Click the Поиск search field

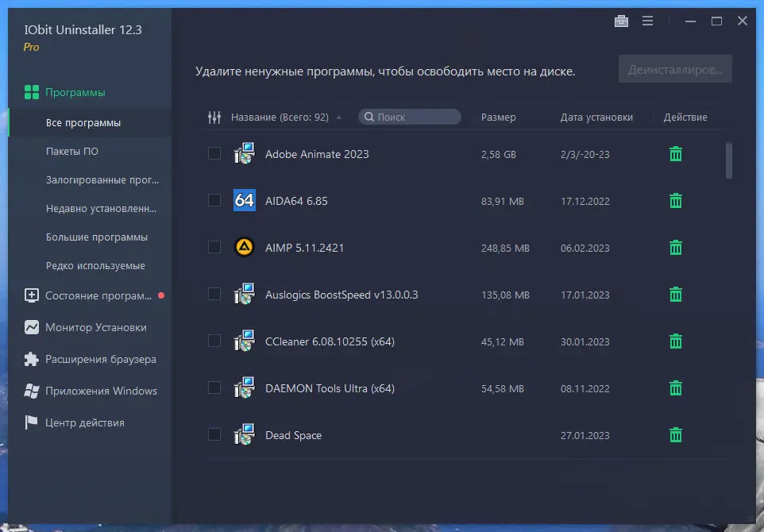(410, 117)
